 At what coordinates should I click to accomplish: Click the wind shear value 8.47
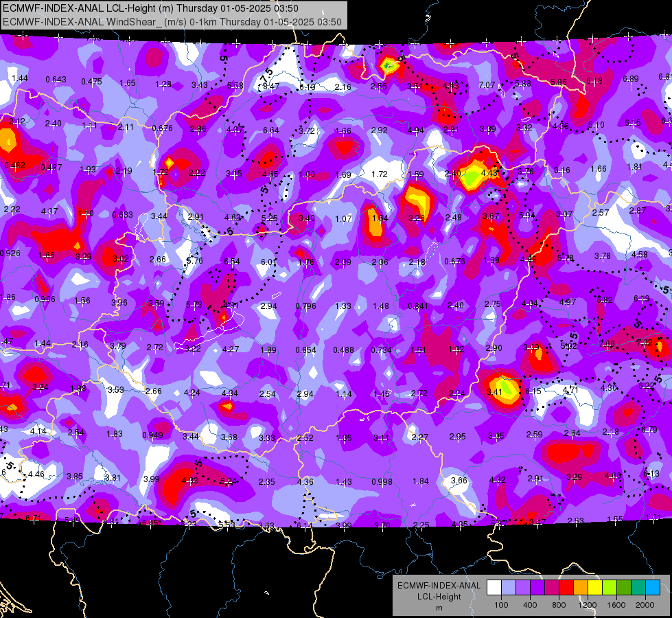(271, 87)
